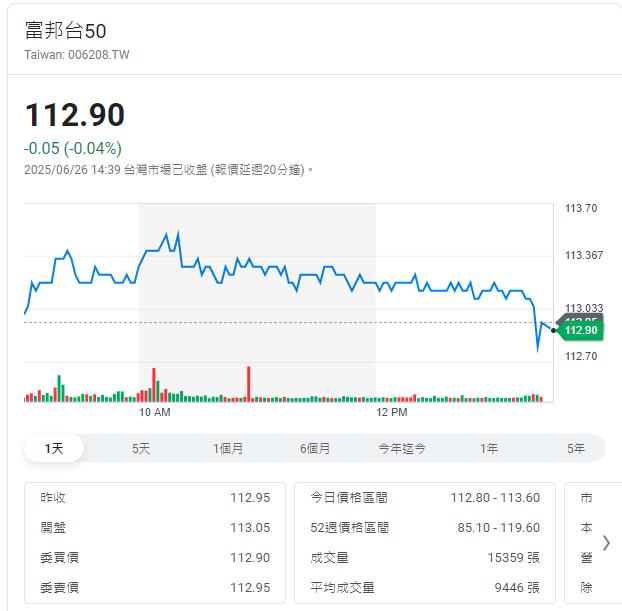Click the current price dot on chart line

point(553,330)
